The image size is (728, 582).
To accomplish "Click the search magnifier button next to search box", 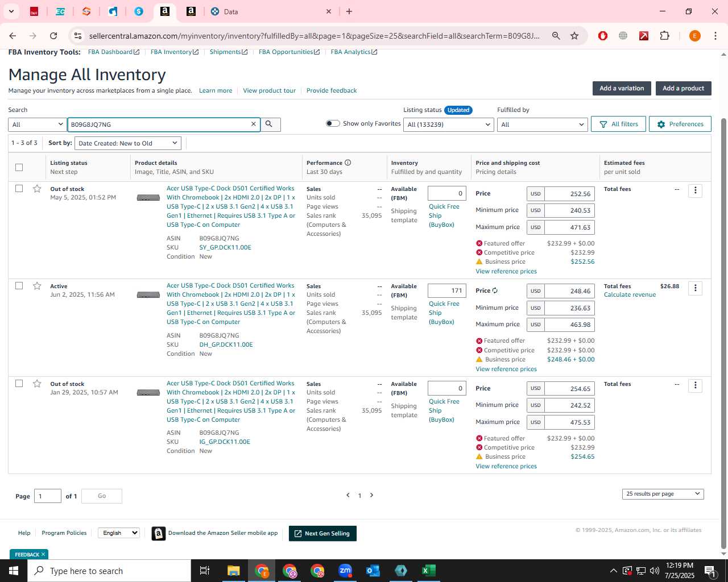I will click(270, 124).
